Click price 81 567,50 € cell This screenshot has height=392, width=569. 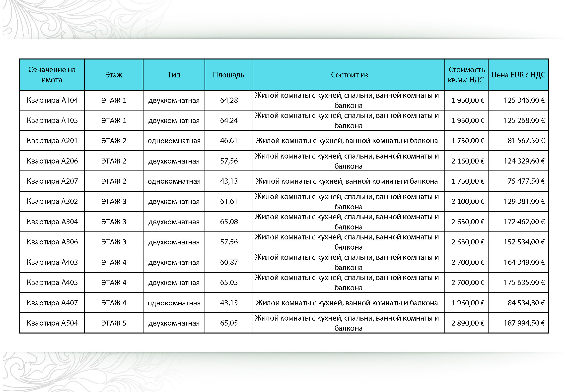[x=526, y=141]
